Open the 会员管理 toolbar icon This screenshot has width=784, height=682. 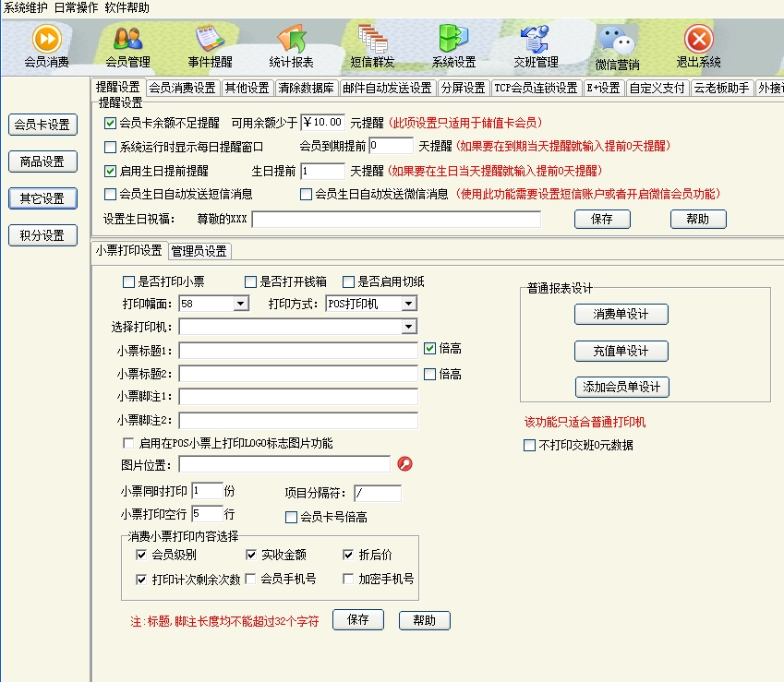coord(128,40)
